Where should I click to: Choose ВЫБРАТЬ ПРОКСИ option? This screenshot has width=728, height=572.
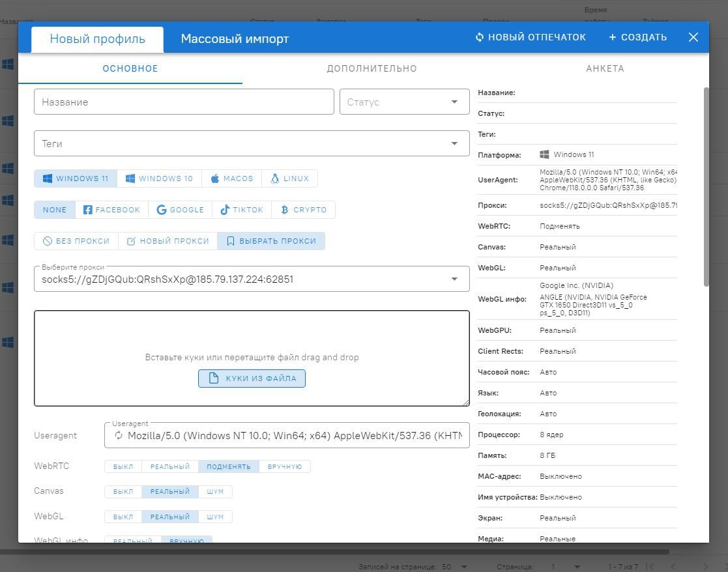[x=271, y=241]
